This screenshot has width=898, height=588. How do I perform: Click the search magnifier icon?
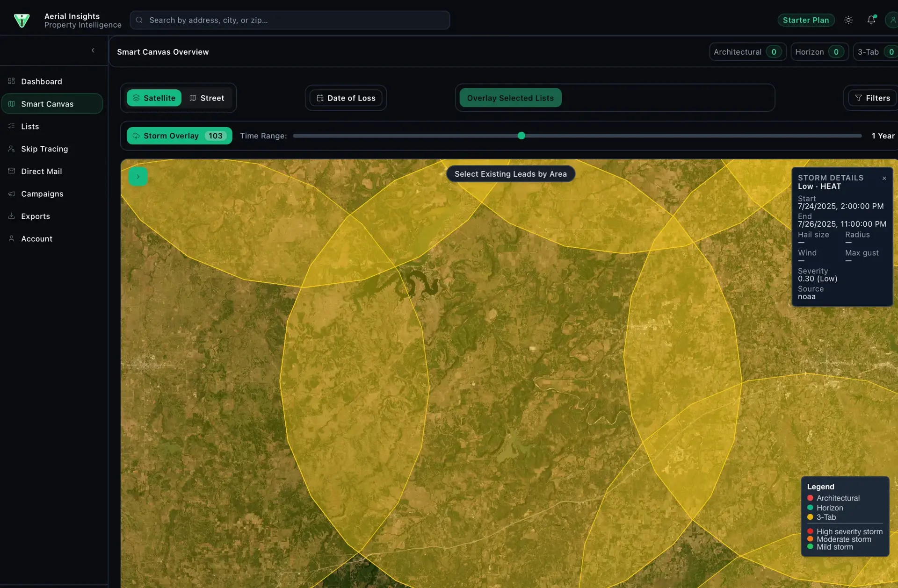tap(139, 20)
